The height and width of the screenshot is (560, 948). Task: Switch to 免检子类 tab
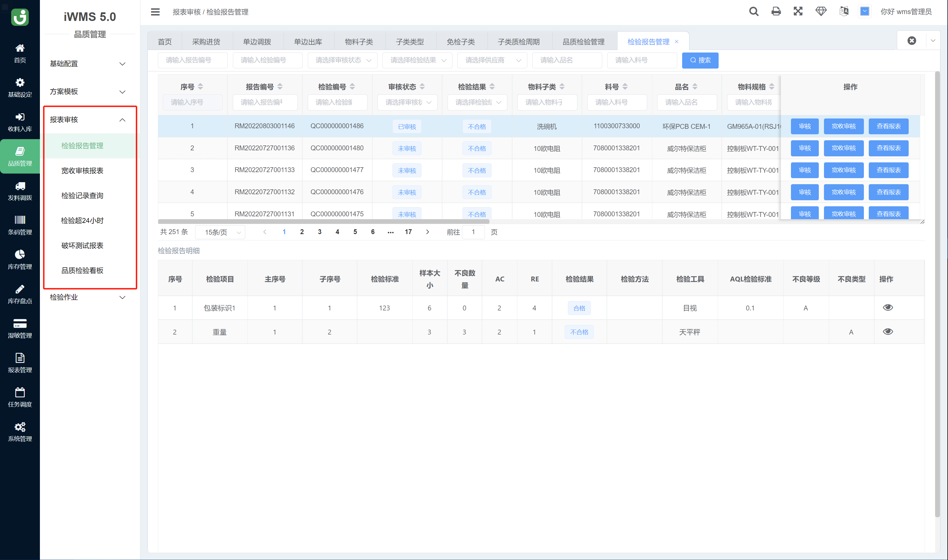click(461, 42)
